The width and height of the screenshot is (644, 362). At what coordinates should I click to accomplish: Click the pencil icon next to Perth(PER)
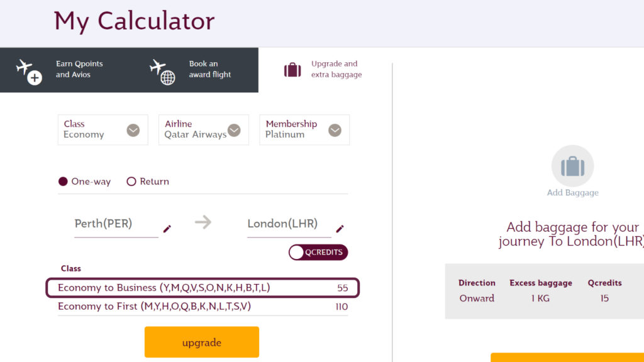click(167, 229)
